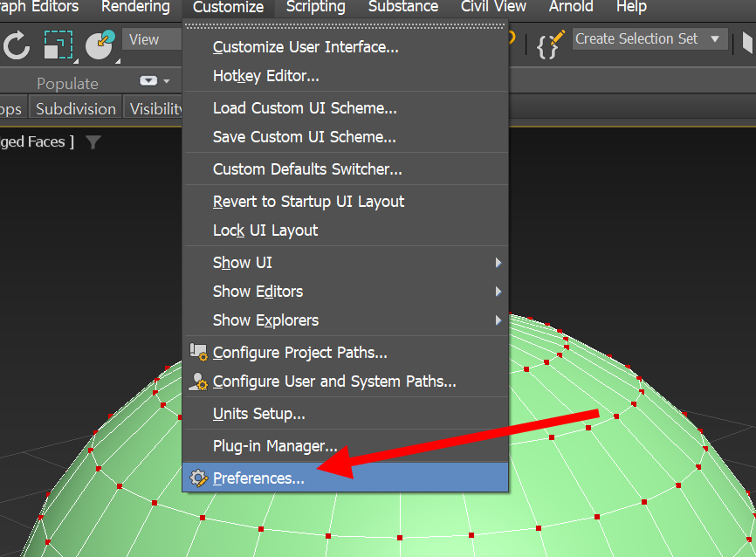This screenshot has height=557, width=756.
Task: Open Plug-in Manager...
Action: coord(345,446)
